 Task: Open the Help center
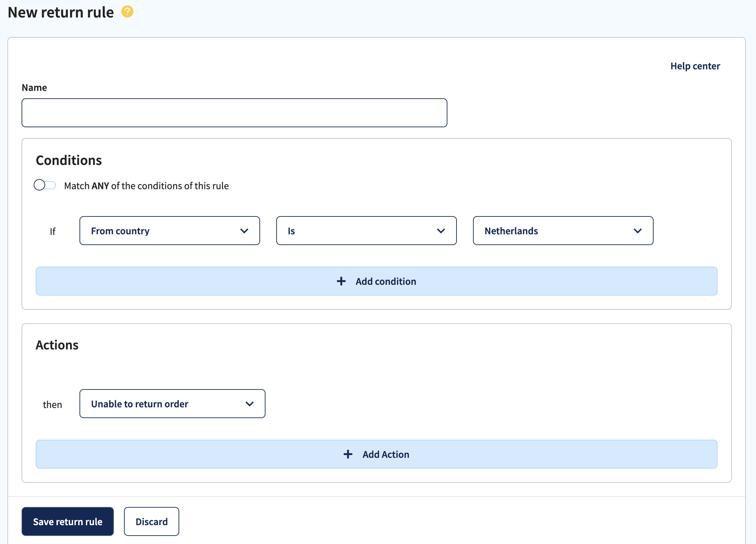[x=695, y=66]
